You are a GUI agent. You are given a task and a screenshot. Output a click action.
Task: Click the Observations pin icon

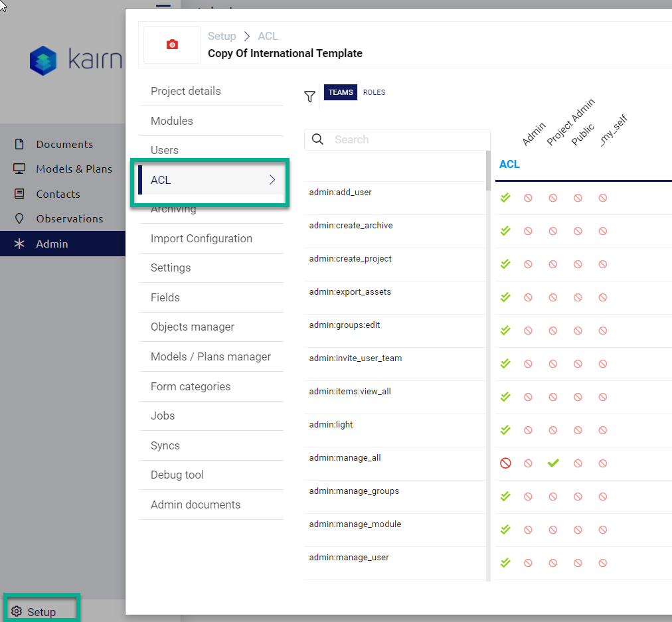(19, 218)
